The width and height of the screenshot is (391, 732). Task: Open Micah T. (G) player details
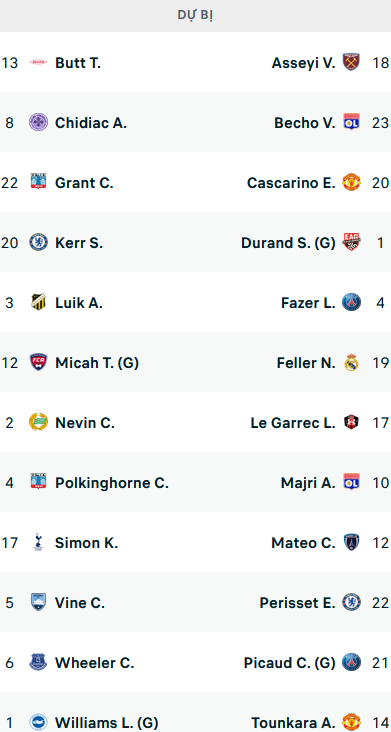[97, 363]
